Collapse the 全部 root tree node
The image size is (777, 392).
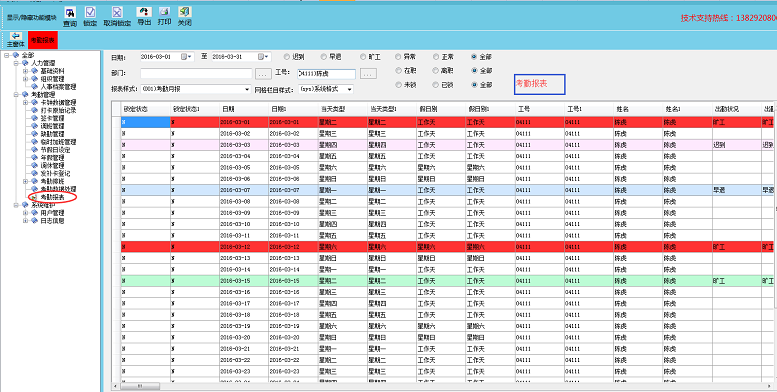[x=6, y=55]
